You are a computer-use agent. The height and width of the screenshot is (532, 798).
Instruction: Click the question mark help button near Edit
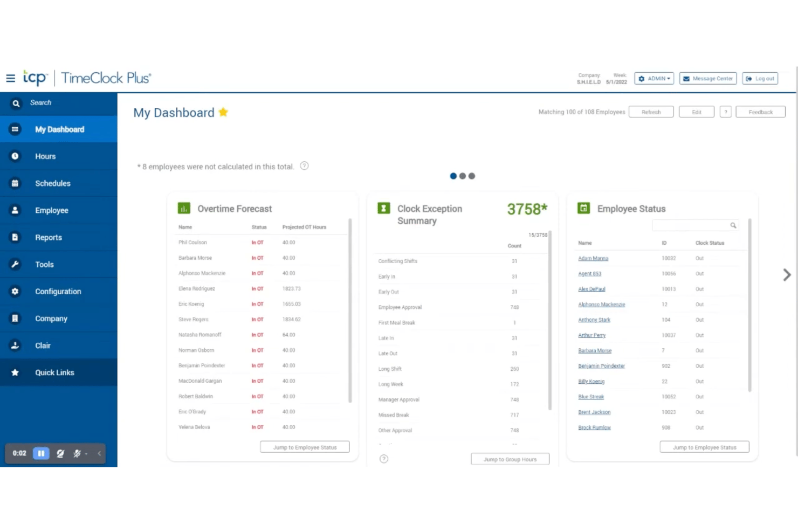click(x=726, y=112)
